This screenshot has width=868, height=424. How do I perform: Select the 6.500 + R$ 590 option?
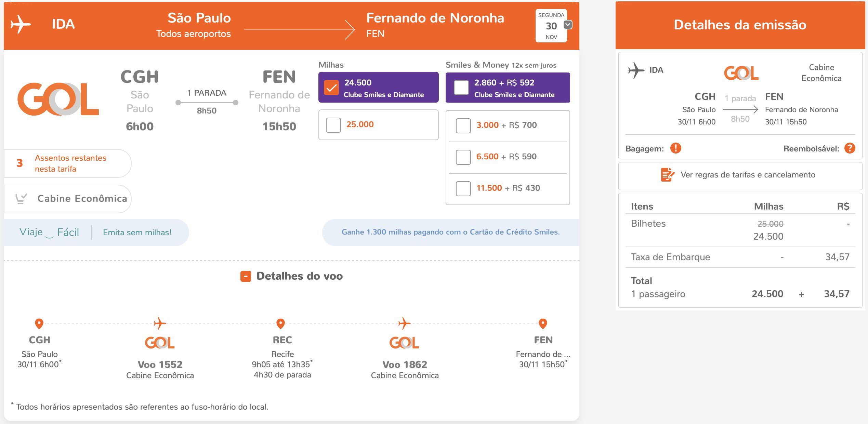463,157
